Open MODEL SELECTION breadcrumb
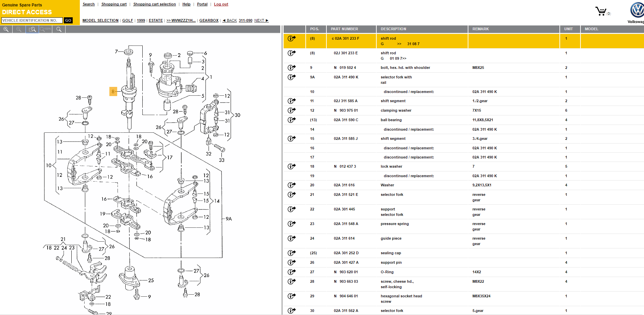This screenshot has width=644, height=315. (101, 20)
